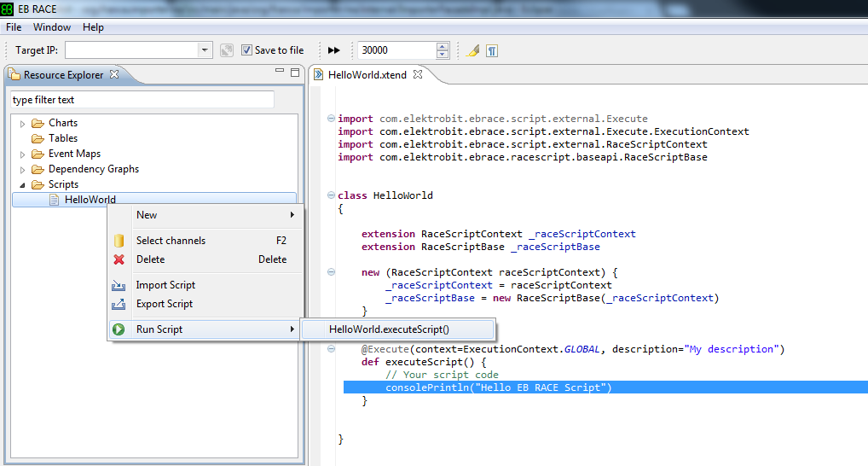Close the Resource Explorer view
868x466 pixels.
tap(114, 73)
